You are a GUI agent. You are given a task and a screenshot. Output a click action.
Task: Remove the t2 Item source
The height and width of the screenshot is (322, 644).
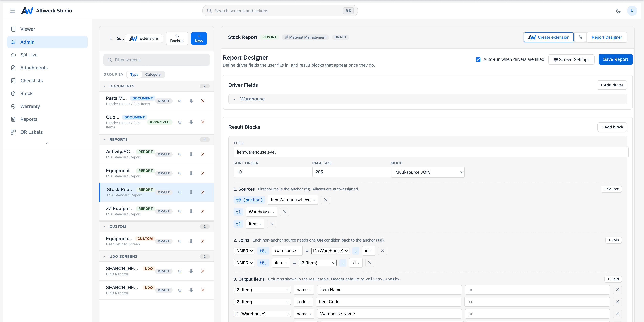pyautogui.click(x=271, y=224)
